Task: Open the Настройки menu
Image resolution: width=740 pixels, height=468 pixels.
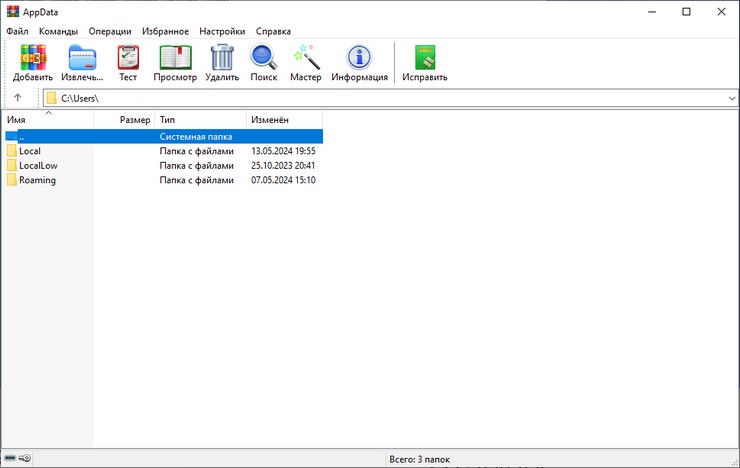Action: tap(222, 31)
